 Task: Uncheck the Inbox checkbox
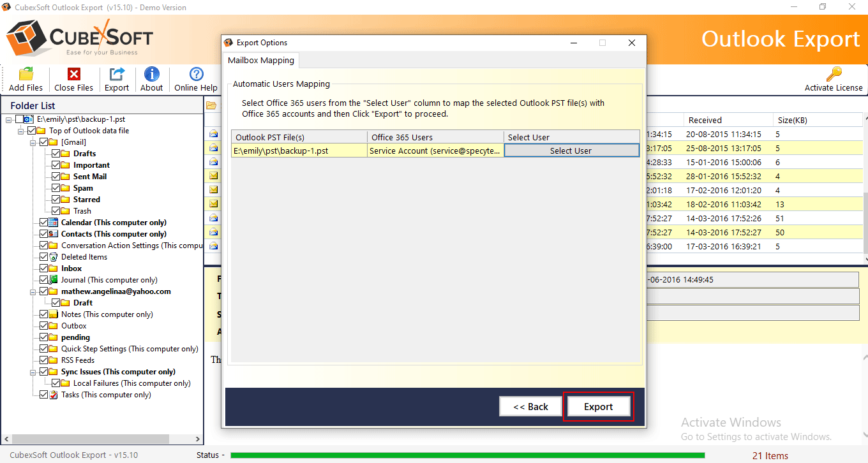click(43, 268)
